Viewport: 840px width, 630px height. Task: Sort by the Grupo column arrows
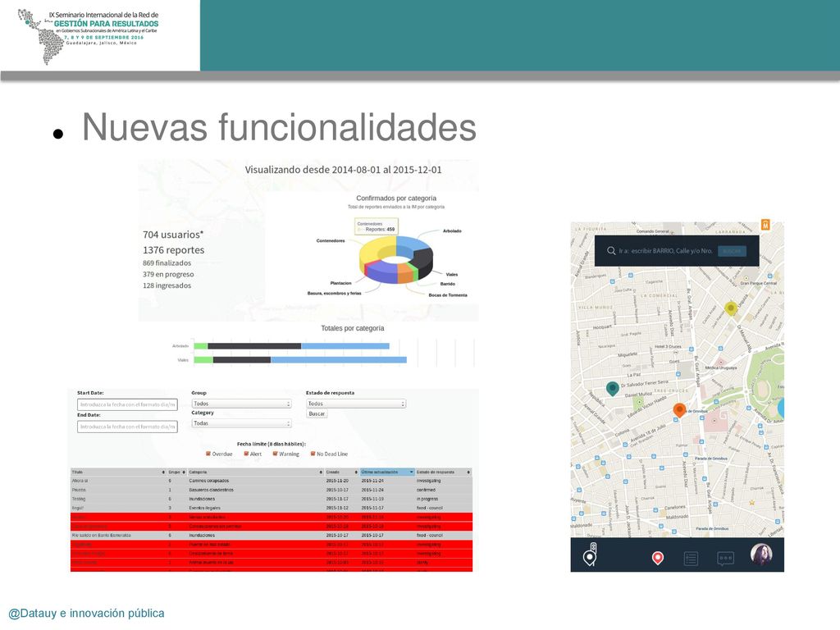184,472
